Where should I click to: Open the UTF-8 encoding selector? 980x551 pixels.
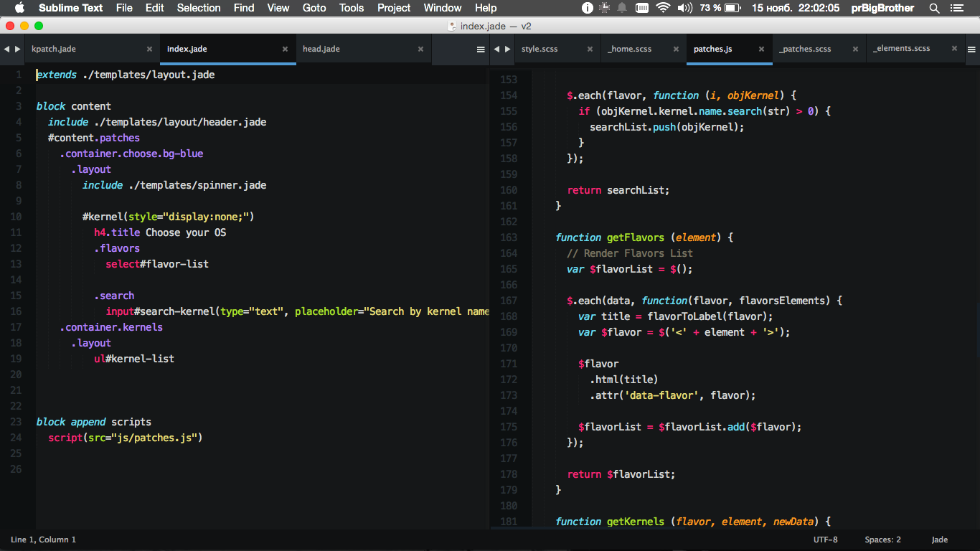(x=825, y=540)
